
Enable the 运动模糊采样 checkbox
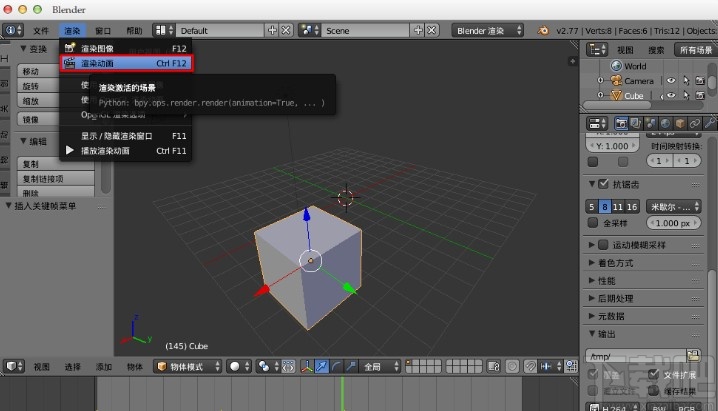604,245
